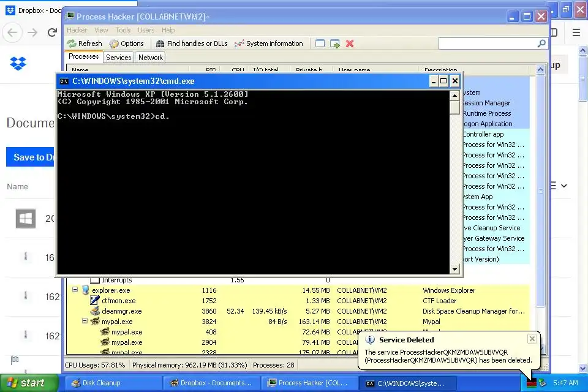588x392 pixels.
Task: Click cleanmgr.exe CPU value 52.34
Action: point(235,311)
